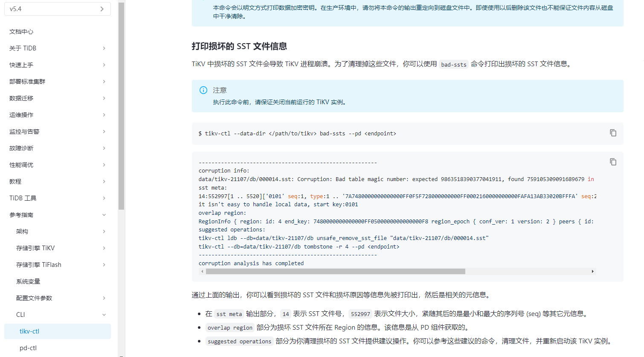The height and width of the screenshot is (357, 644).
Task: Expand the 快速上手 section
Action: coord(104,65)
